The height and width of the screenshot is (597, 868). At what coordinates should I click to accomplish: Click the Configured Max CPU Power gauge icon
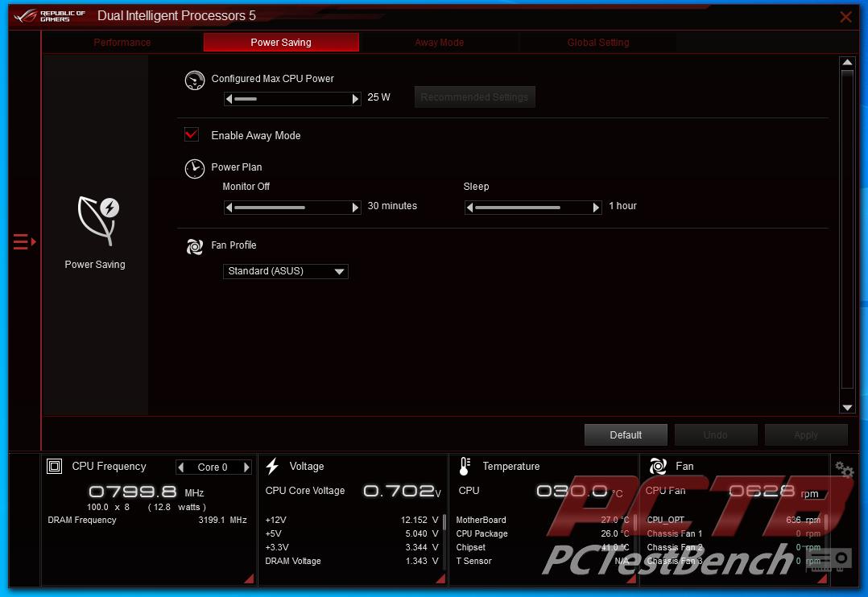[194, 80]
